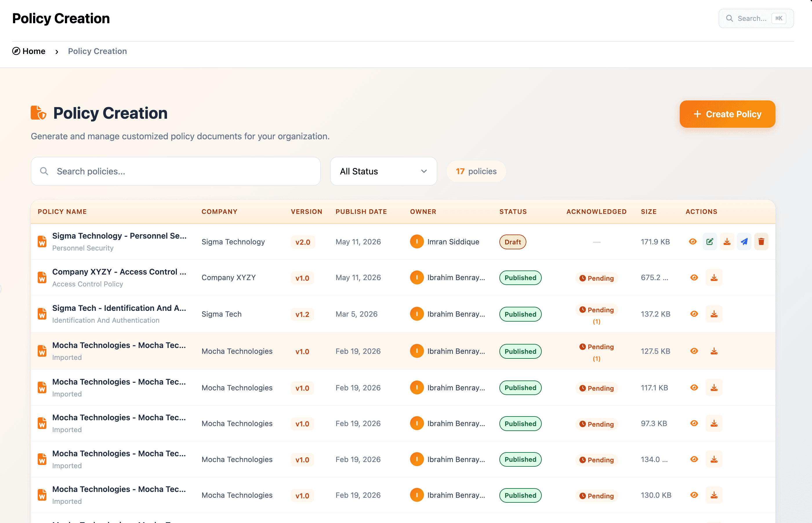View the 97.3 KB Mocha Technologies policy

pos(694,423)
